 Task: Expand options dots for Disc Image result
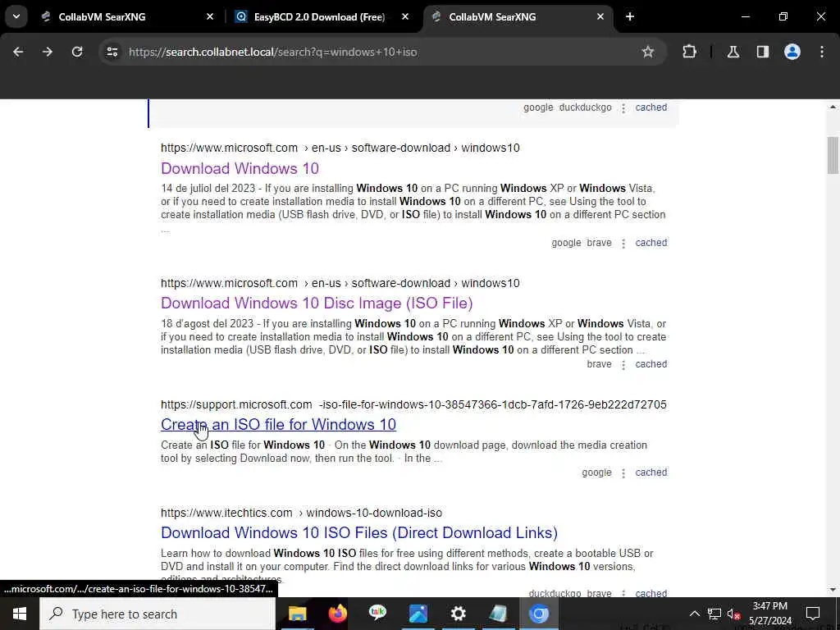623,365
